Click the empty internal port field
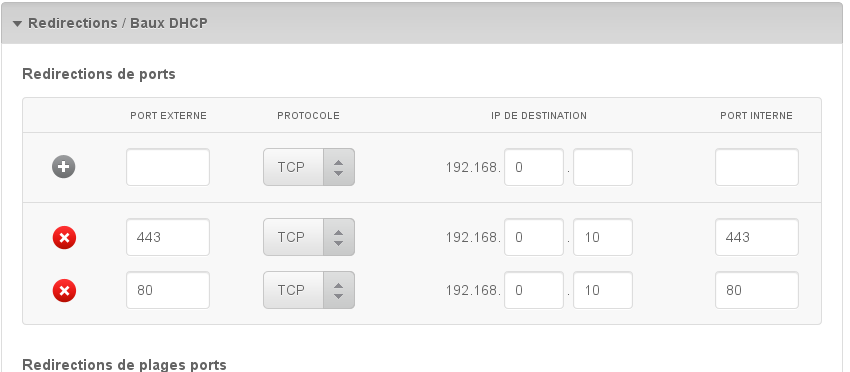Viewport: 850px width, 372px height. [x=757, y=167]
